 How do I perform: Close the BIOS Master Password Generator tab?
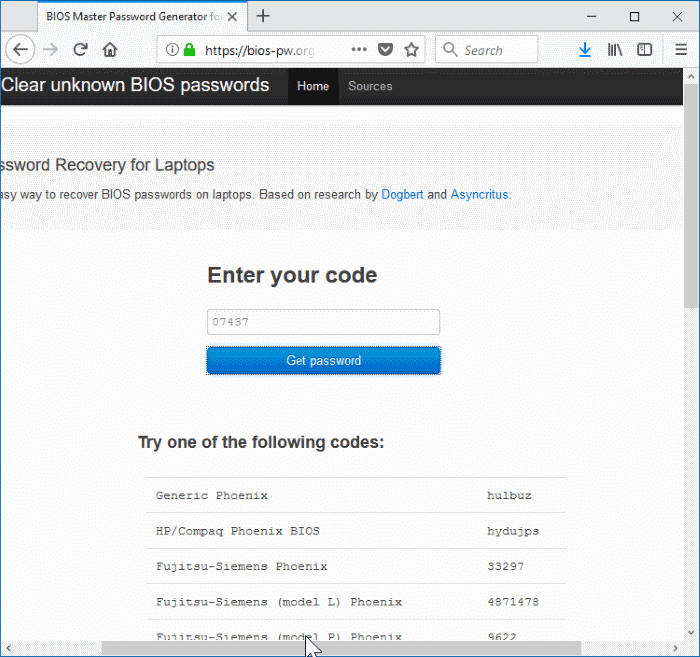click(230, 16)
